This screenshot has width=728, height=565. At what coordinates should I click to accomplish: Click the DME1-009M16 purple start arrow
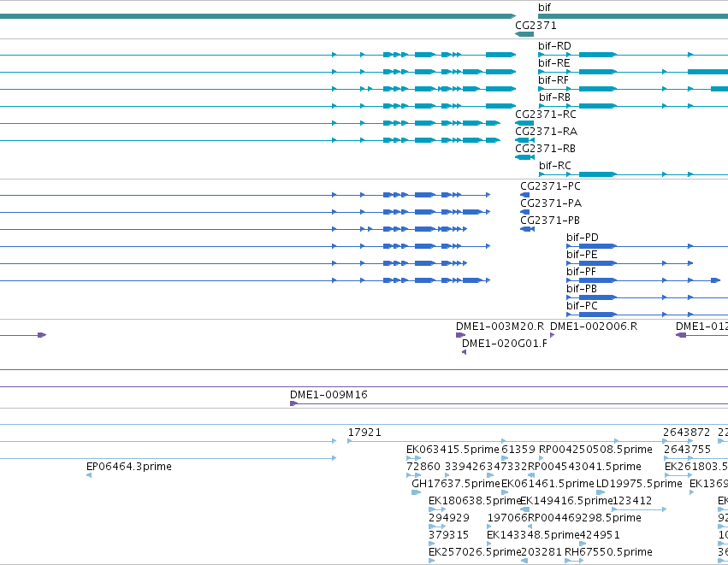[x=294, y=403]
